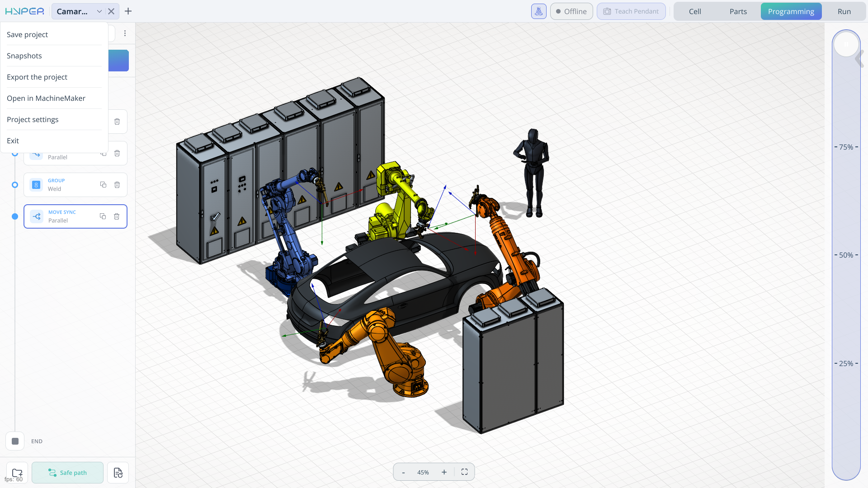Viewport: 868px width, 488px height.
Task: Open the three-dot options menu
Action: coord(125,33)
